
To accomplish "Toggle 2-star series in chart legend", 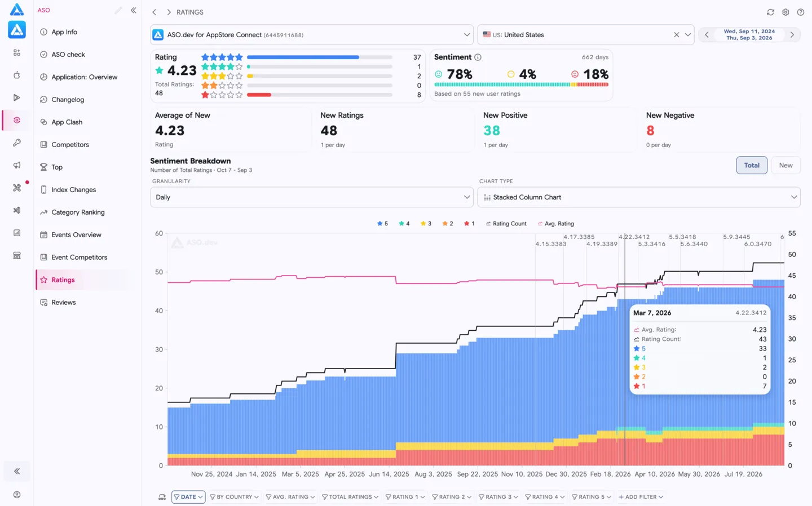I will pos(448,224).
